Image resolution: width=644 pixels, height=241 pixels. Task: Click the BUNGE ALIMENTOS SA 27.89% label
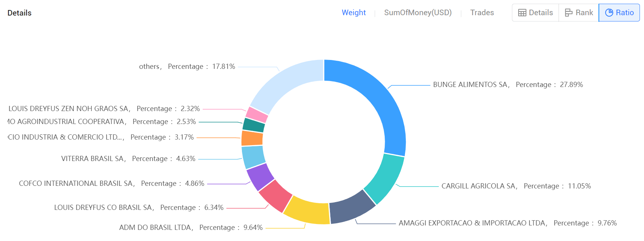pyautogui.click(x=508, y=85)
